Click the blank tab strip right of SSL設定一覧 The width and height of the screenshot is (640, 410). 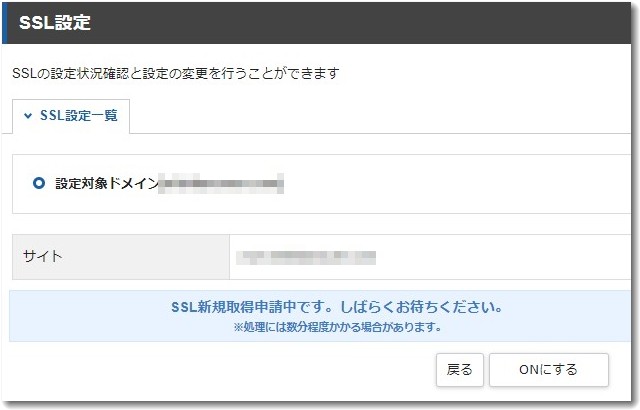coord(380,116)
